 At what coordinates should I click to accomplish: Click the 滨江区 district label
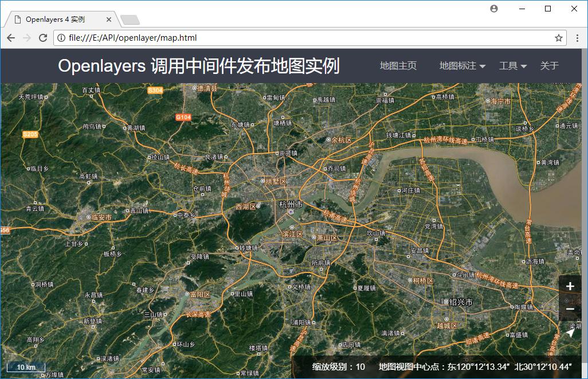pos(292,234)
